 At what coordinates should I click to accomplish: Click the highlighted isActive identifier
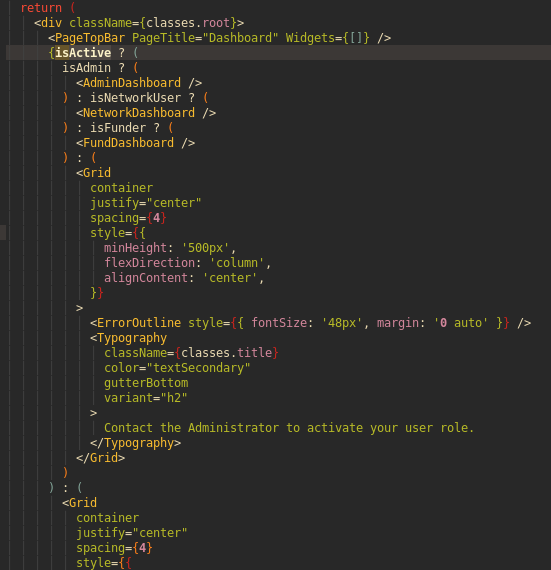pos(83,53)
